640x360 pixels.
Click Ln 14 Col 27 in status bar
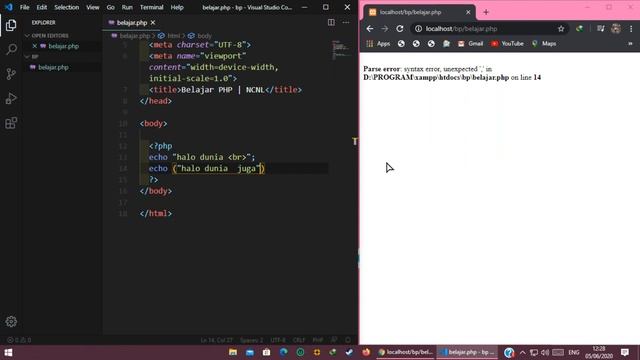(216, 340)
